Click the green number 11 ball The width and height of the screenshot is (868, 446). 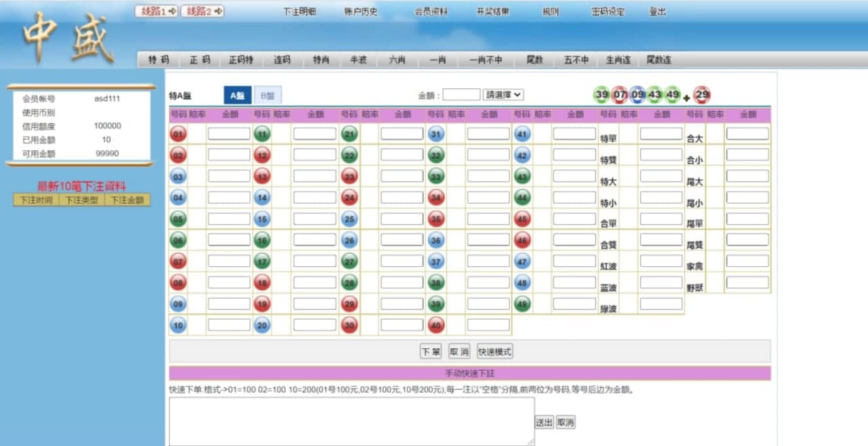click(x=262, y=134)
